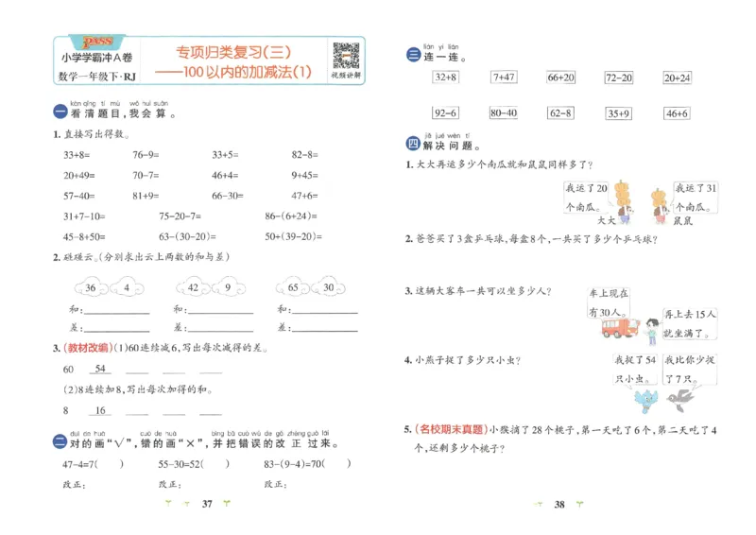Click the red title 专项归类复习(三)
Screen dimensions: 756x535
pos(233,52)
